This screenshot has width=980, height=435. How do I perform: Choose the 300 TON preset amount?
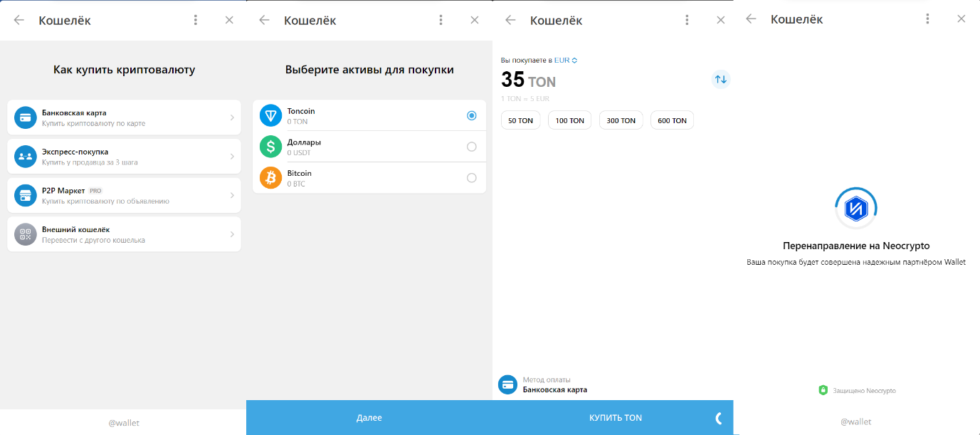[x=621, y=120]
